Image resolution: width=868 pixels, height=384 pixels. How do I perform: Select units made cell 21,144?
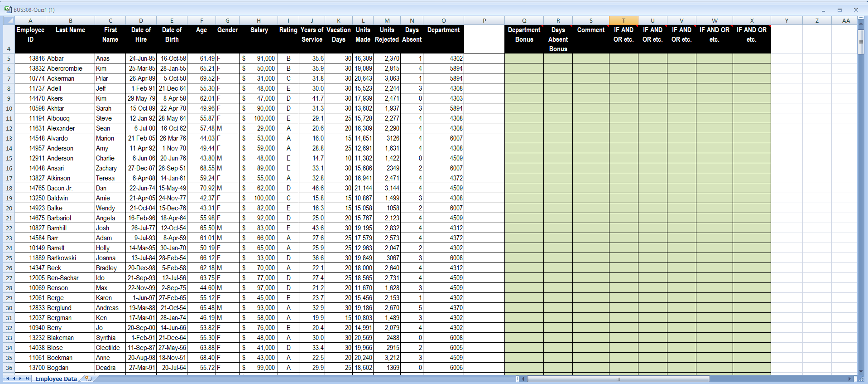pos(363,188)
